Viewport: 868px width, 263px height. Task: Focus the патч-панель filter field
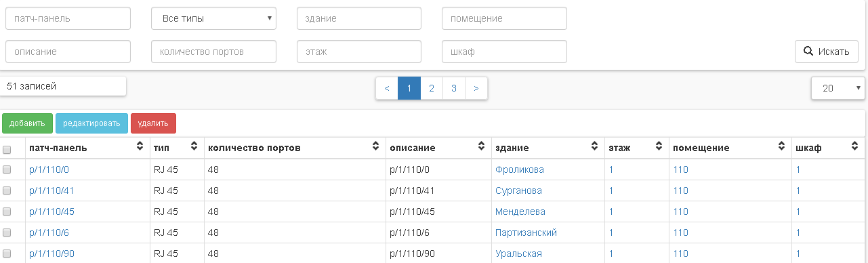[68, 18]
